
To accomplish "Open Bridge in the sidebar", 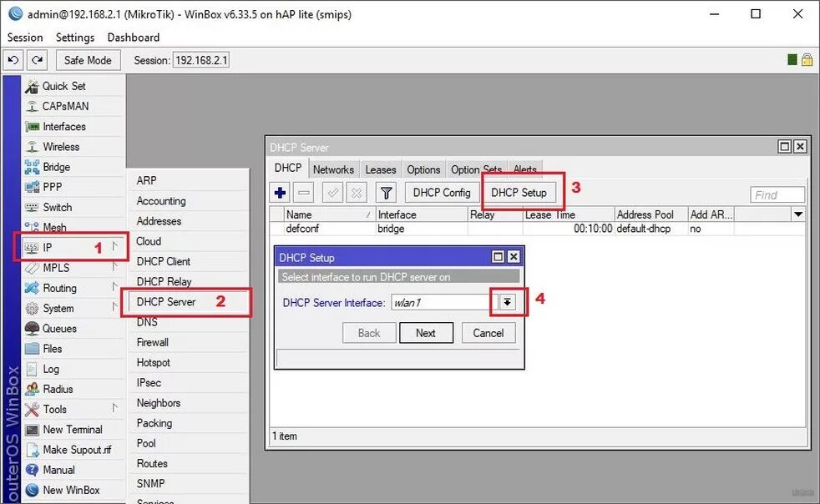I will click(x=73, y=167).
